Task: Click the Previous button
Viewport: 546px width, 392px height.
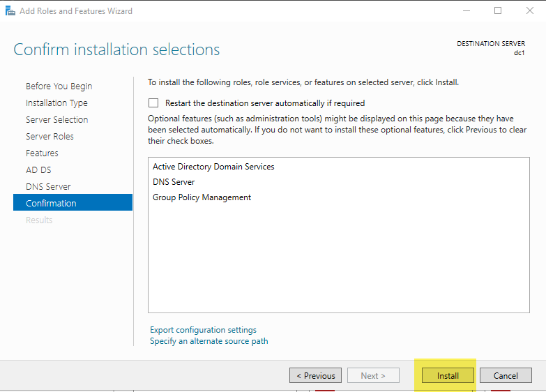Action: [x=315, y=375]
